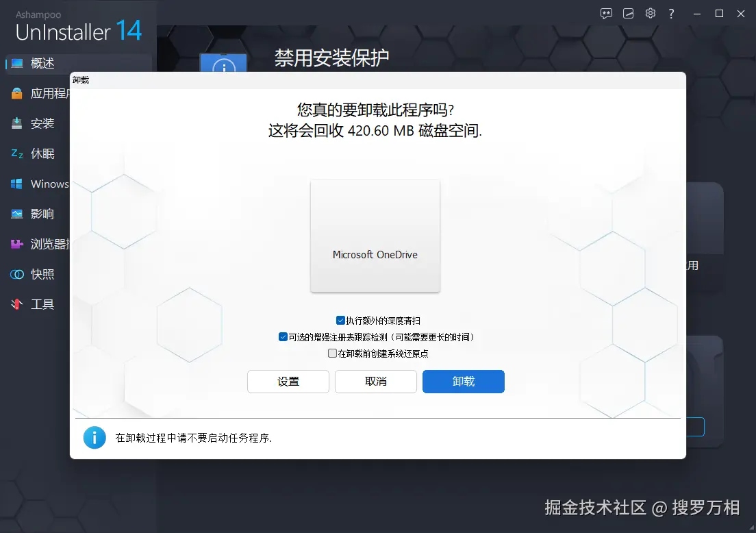Viewport: 756px width, 533px height.
Task: Open the 影响 sidebar menu item
Action: [42, 214]
